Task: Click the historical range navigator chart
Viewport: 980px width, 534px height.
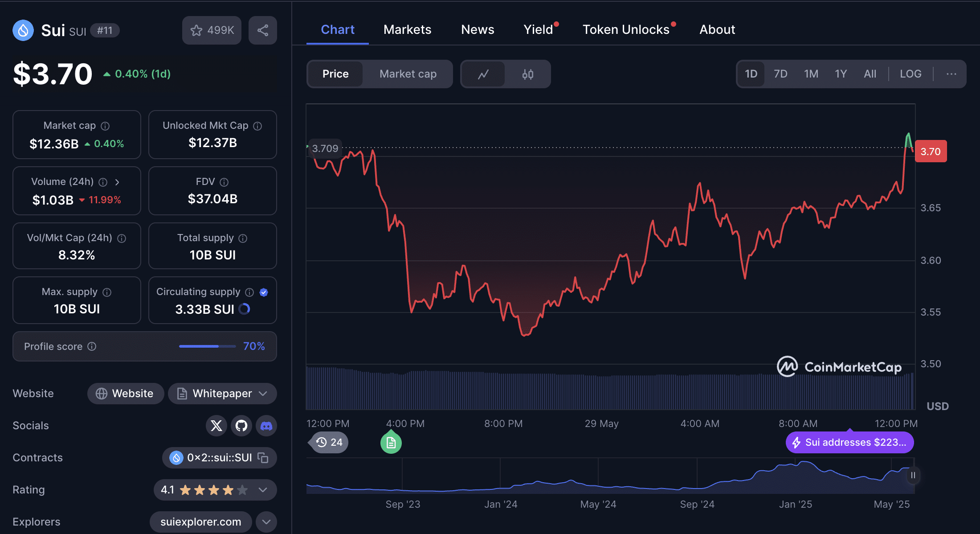Action: point(610,476)
